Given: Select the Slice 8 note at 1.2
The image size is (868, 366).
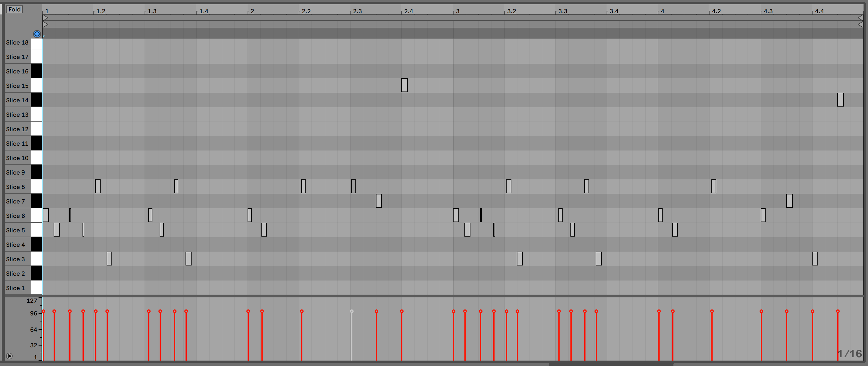Looking at the screenshot, I should 98,186.
